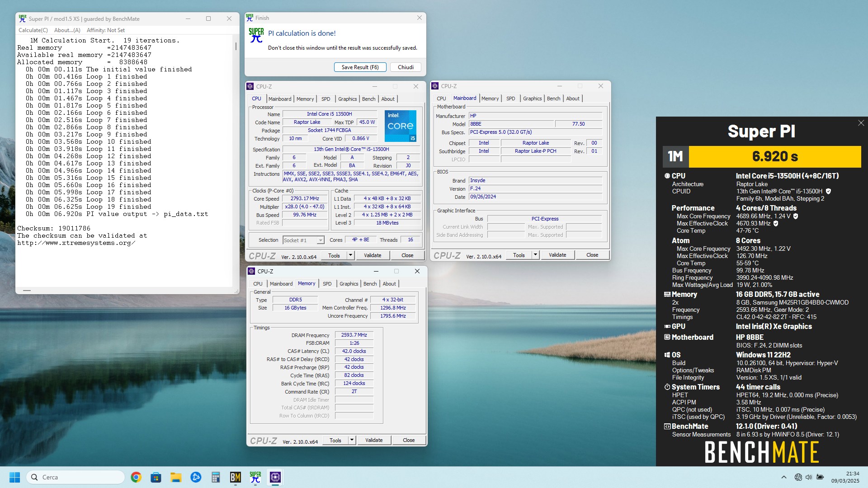Click CPU-Z title icon in Memory window
Image resolution: width=868 pixels, height=488 pixels.
click(x=252, y=271)
